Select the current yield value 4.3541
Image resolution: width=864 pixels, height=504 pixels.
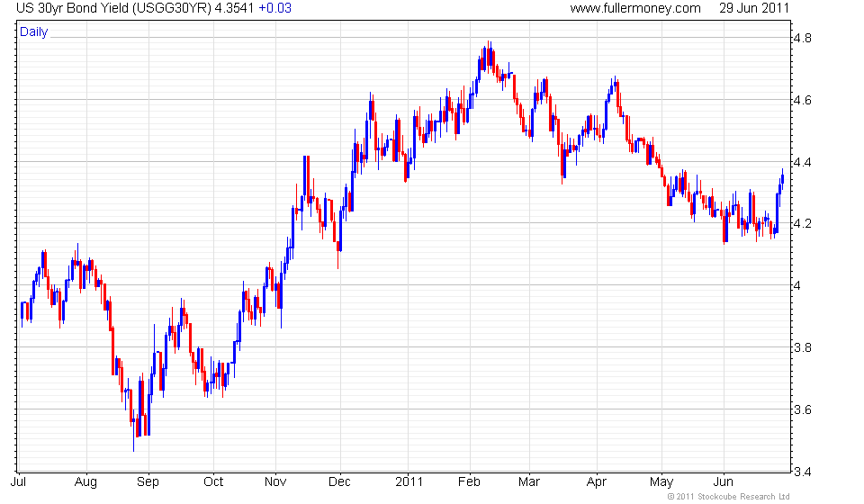234,8
